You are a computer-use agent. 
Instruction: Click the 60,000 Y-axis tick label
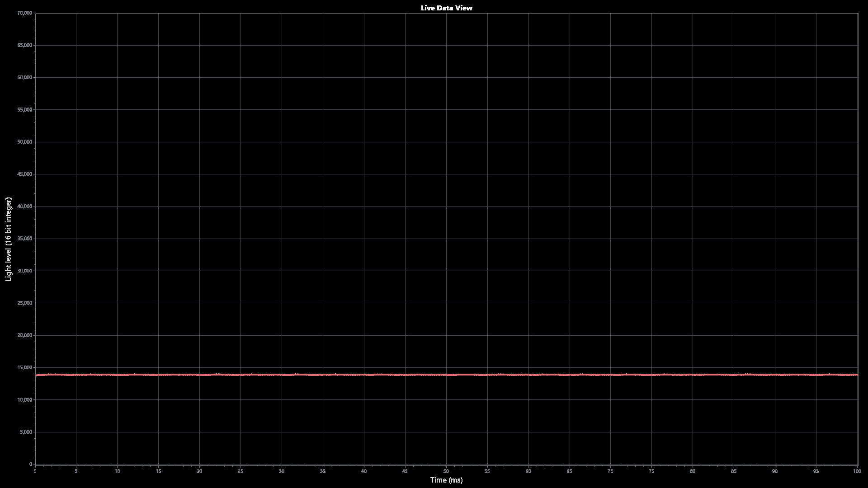pos(24,77)
